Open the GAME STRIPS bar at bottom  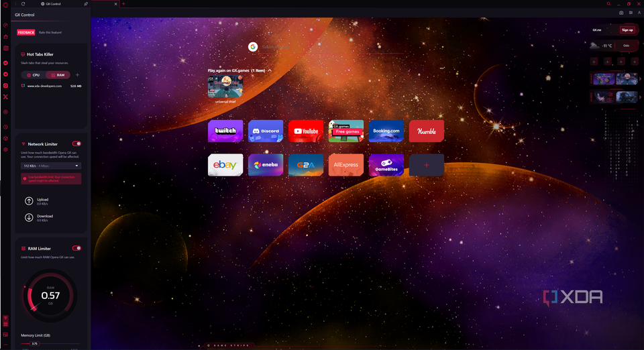[x=229, y=345]
